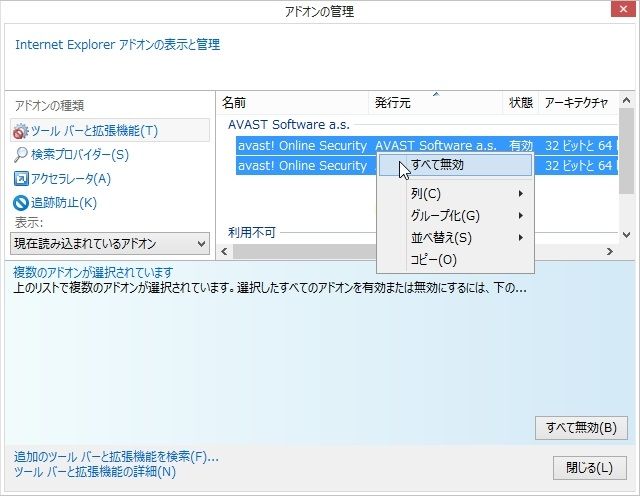Viewport: 640px width, 496px height.
Task: Click the list scroll up arrow
Action: [x=627, y=100]
